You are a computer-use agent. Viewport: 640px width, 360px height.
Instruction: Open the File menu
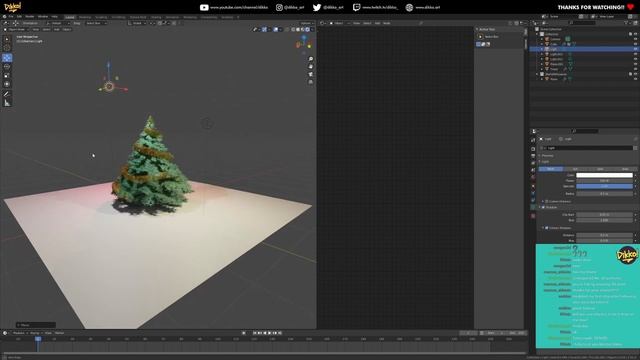click(x=11, y=17)
